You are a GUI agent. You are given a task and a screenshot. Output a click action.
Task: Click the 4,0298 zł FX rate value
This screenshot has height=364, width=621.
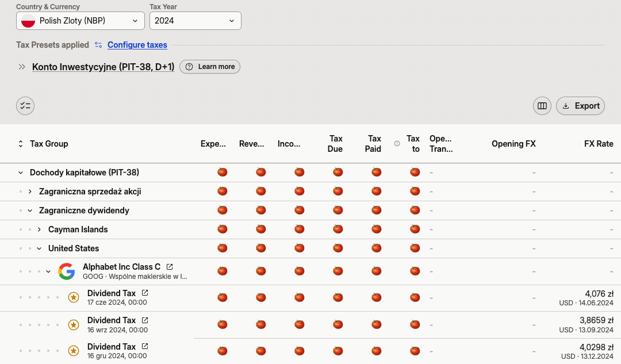[x=596, y=347]
